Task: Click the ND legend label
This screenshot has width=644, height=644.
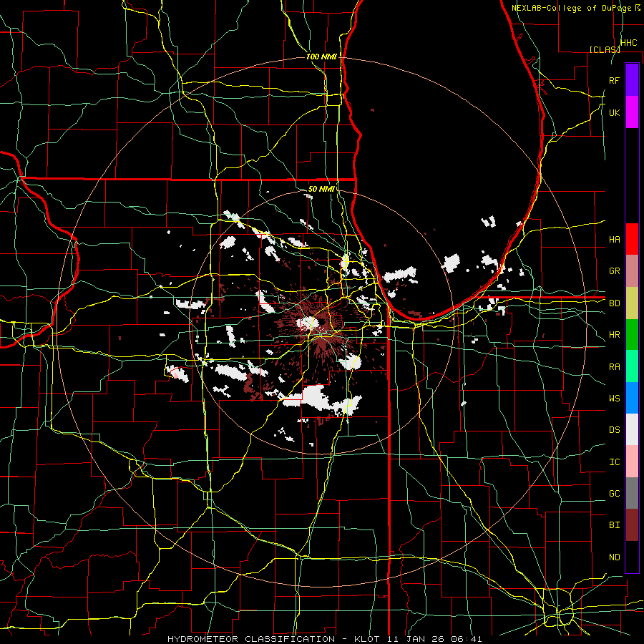Action: coord(614,557)
